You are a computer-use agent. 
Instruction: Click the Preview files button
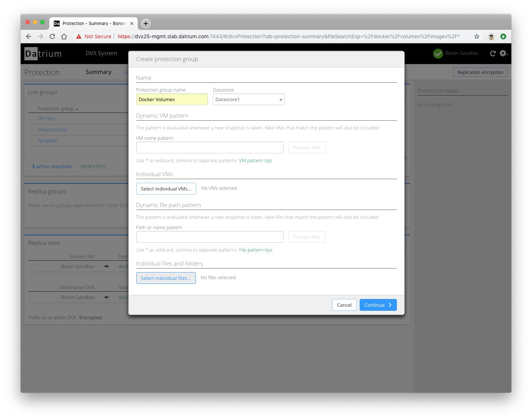coord(307,237)
